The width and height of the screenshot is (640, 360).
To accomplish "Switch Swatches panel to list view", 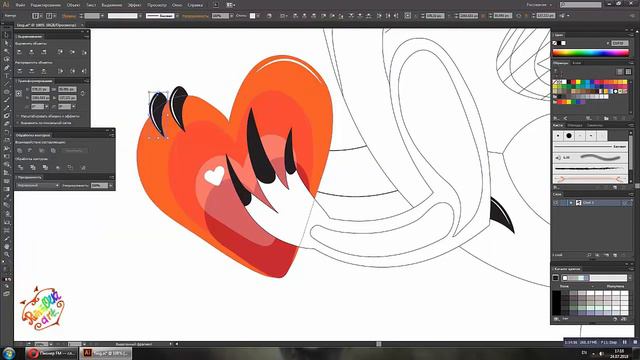I will [620, 71].
